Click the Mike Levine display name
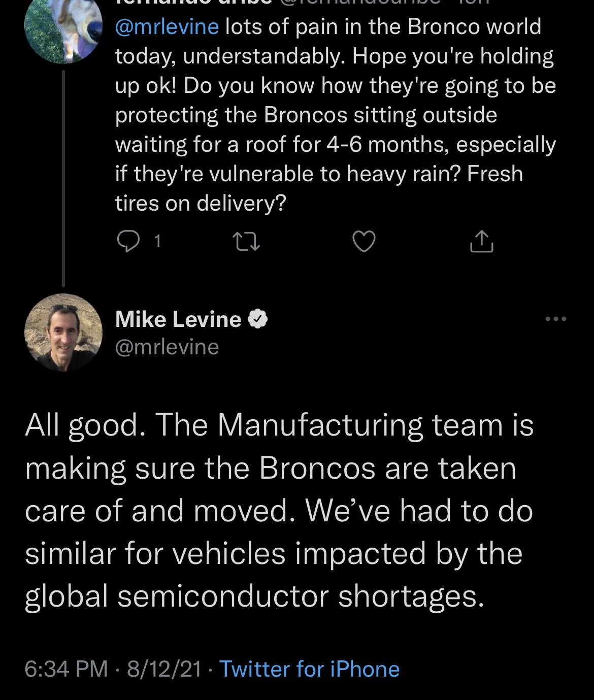 (x=178, y=319)
